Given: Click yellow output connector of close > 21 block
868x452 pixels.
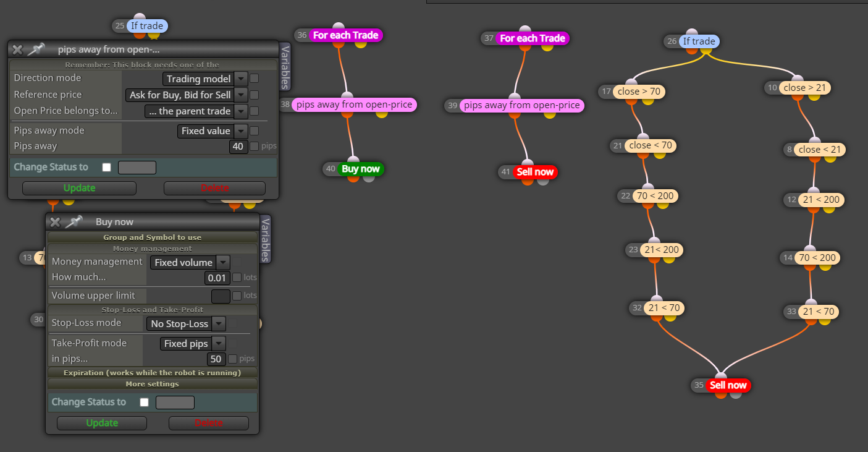Looking at the screenshot, I should point(814,96).
